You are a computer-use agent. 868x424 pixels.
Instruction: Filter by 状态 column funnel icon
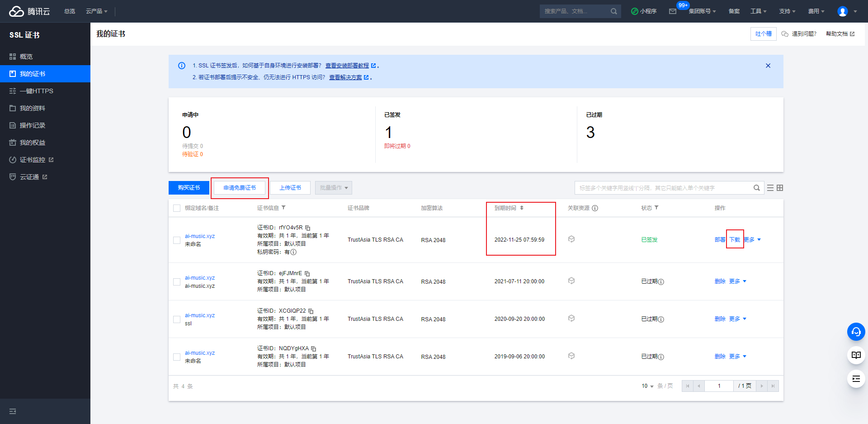[656, 208]
